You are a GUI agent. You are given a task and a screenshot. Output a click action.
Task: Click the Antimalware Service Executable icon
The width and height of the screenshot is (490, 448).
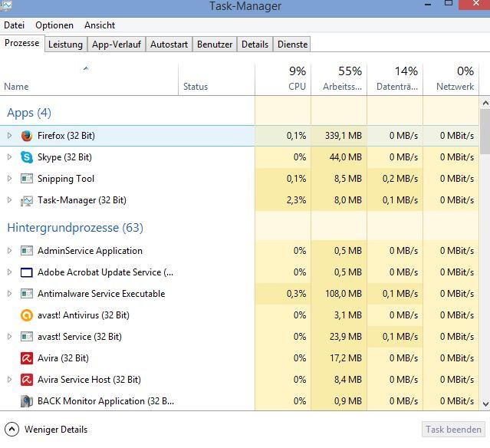click(27, 294)
